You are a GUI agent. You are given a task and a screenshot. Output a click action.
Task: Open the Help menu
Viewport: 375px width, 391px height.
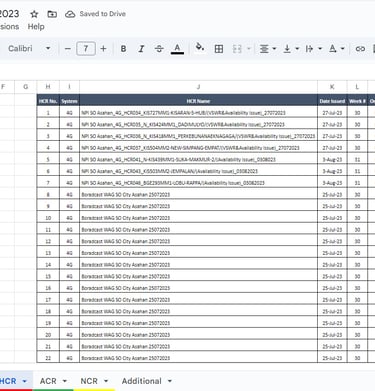[x=36, y=27]
